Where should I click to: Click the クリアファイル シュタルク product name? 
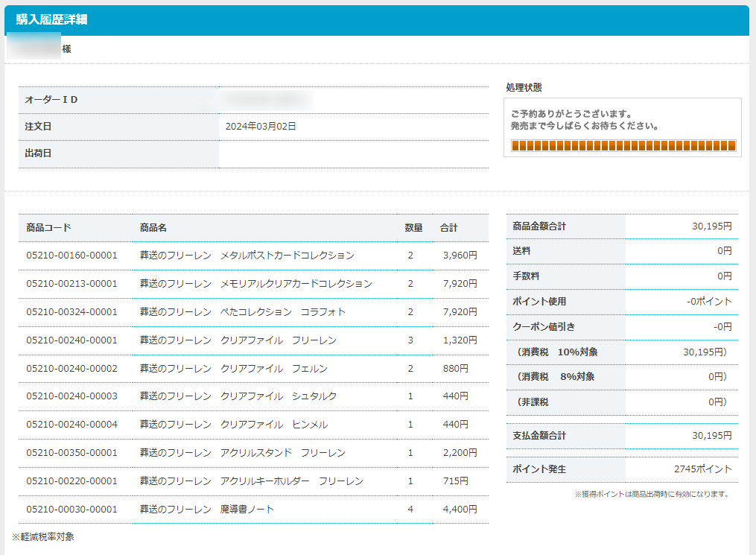(279, 396)
